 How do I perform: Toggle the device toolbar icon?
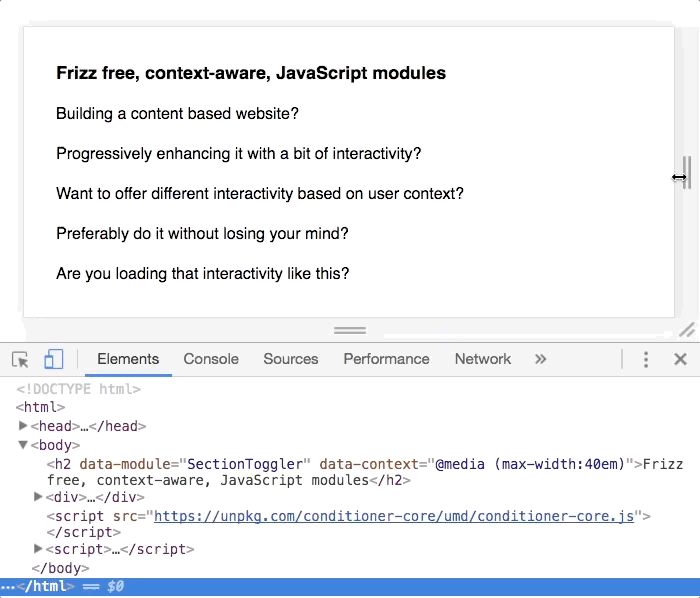54,359
